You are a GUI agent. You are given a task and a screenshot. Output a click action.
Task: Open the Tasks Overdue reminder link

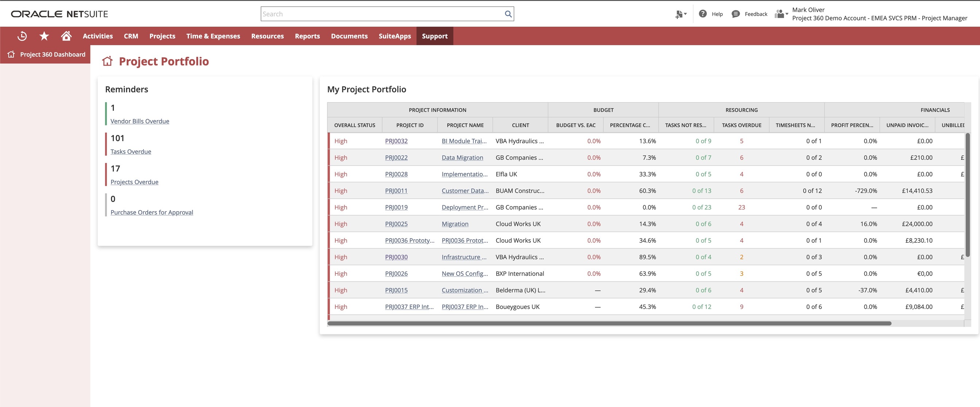(131, 151)
